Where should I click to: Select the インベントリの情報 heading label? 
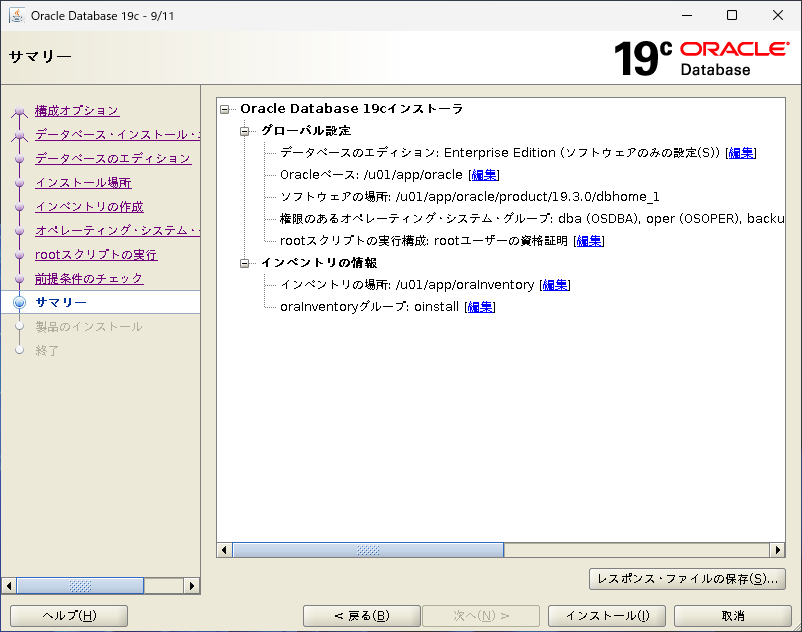319,263
